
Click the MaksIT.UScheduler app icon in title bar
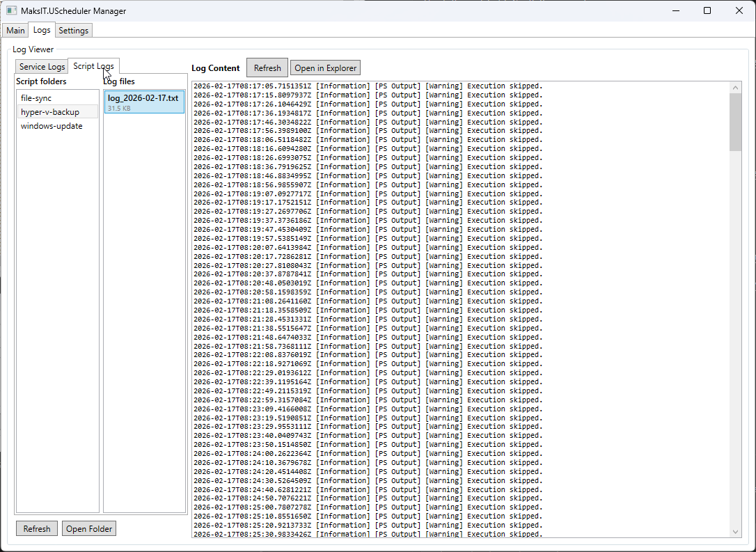[11, 11]
